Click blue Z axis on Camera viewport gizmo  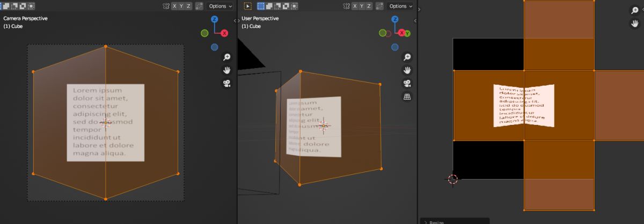point(214,19)
